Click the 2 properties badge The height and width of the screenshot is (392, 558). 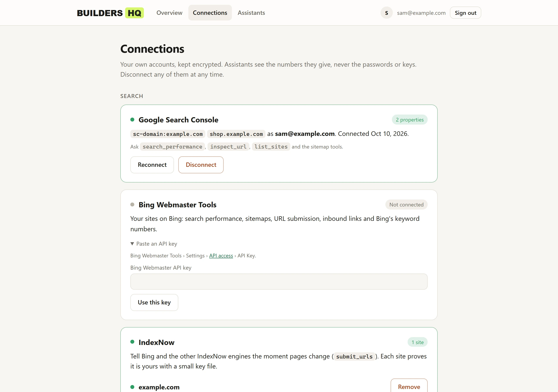coord(410,120)
